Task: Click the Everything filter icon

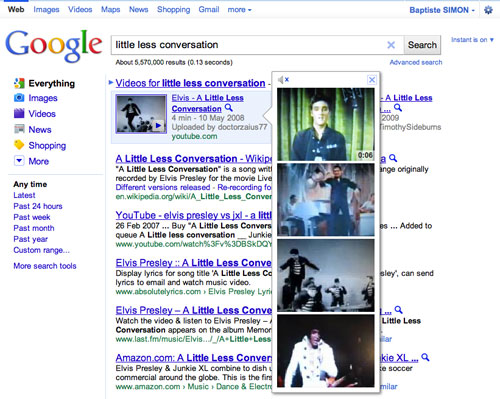Action: click(19, 83)
